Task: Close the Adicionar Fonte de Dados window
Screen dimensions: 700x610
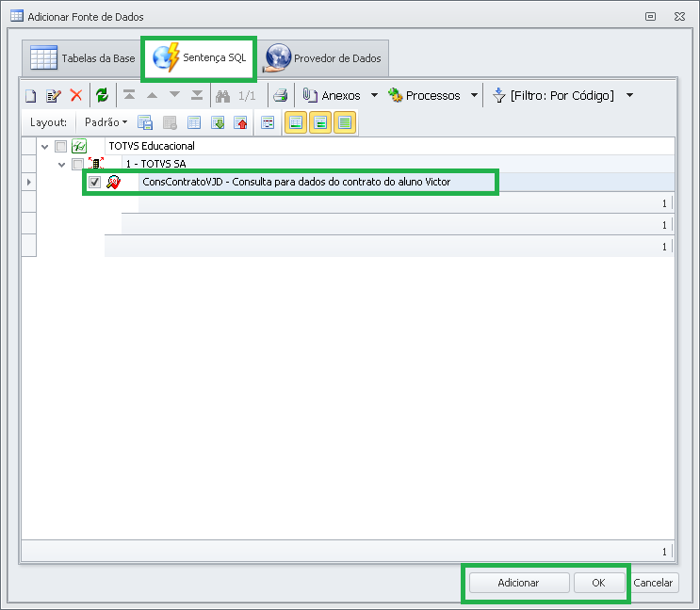Action: [x=679, y=17]
